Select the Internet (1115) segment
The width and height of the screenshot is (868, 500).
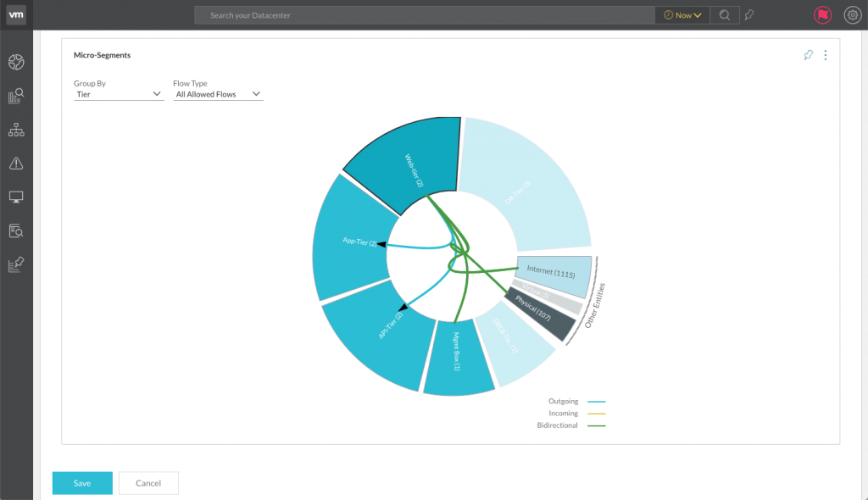[552, 274]
